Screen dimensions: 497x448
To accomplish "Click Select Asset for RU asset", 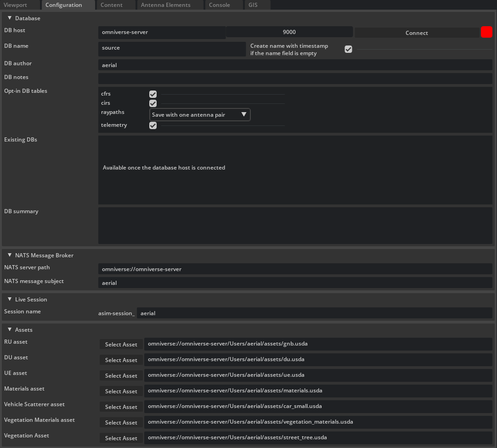I will pyautogui.click(x=121, y=344).
